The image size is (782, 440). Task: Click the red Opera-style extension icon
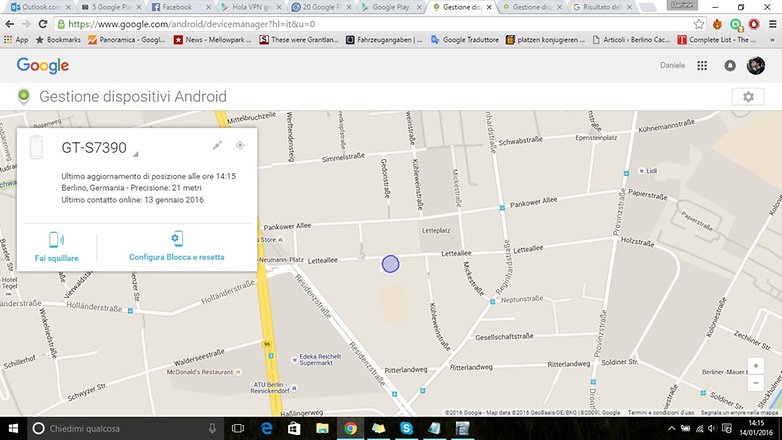pyautogui.click(x=754, y=24)
